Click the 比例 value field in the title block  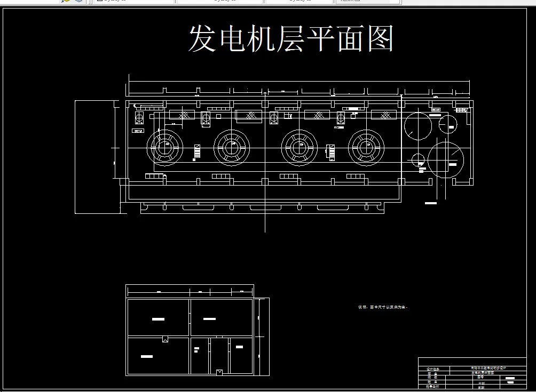click(511, 382)
